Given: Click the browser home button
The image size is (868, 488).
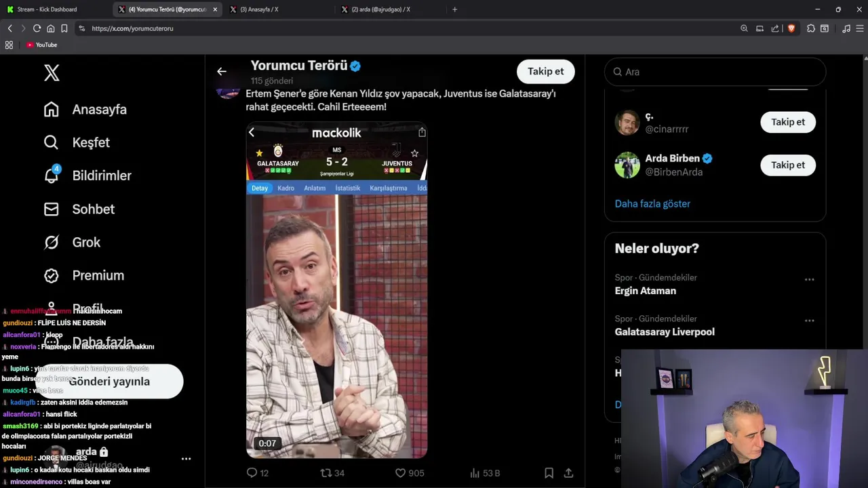Looking at the screenshot, I should click(x=50, y=28).
